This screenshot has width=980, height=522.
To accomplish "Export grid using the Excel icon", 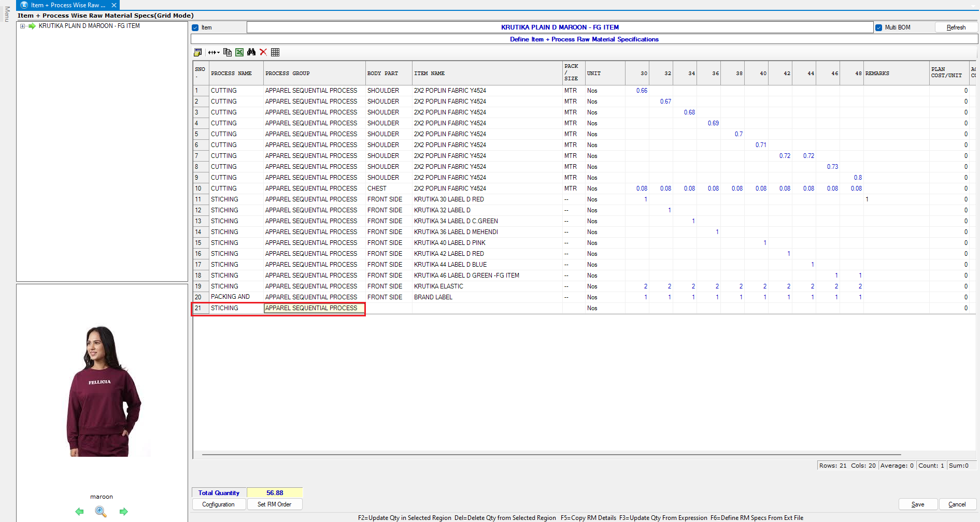I will 239,52.
